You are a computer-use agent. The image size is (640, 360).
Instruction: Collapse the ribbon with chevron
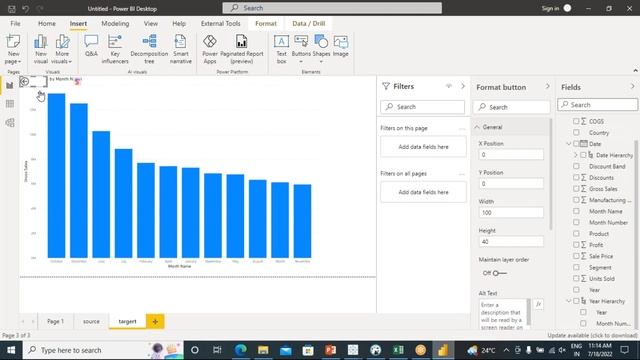[636, 71]
